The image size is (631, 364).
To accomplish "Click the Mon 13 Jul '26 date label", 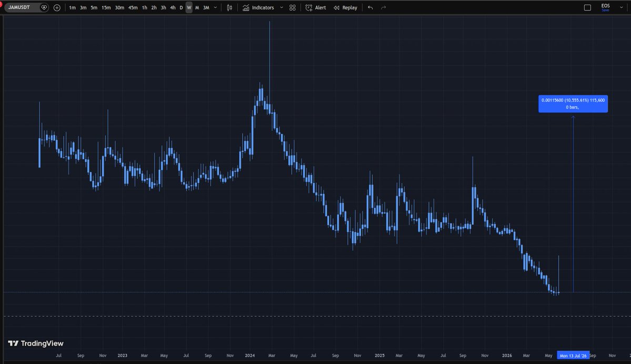I will (573, 356).
